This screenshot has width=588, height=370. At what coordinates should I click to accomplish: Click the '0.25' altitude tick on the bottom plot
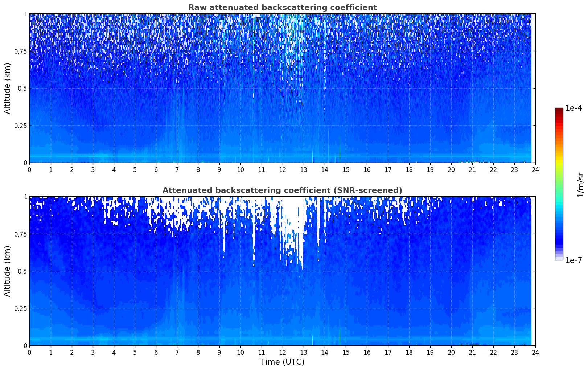20,308
